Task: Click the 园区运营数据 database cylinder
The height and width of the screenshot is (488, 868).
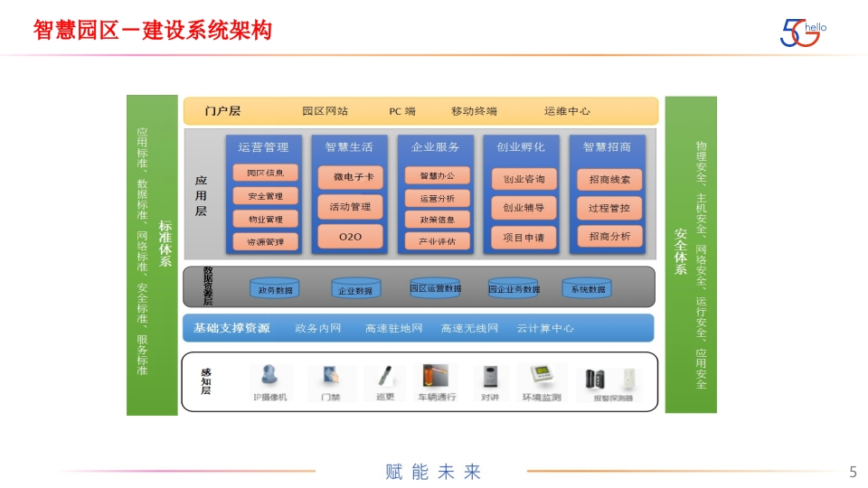Action: [435, 287]
